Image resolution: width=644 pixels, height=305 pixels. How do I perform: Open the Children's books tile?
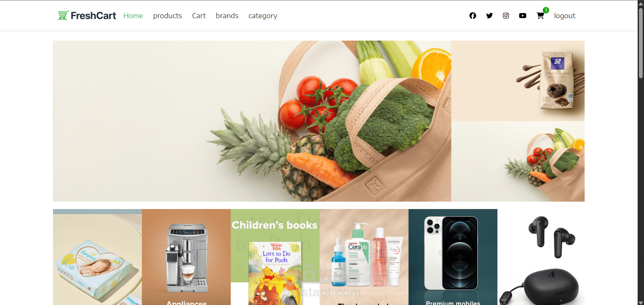(275, 257)
